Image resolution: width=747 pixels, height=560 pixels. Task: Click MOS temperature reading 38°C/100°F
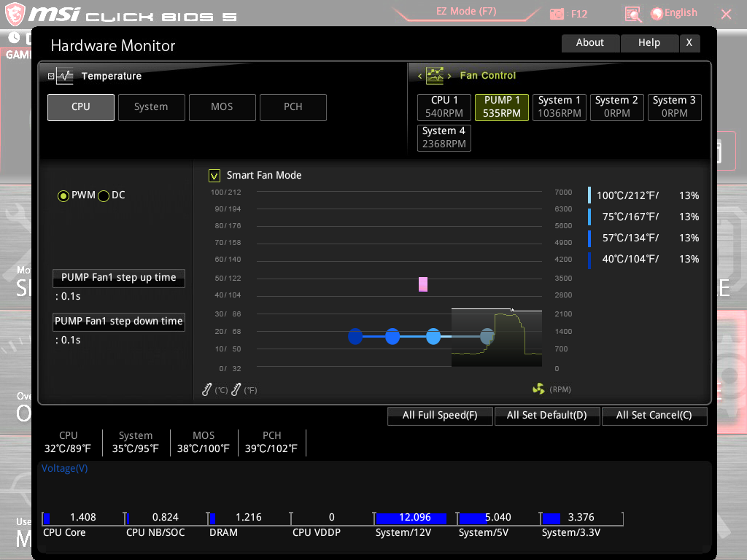(204, 449)
